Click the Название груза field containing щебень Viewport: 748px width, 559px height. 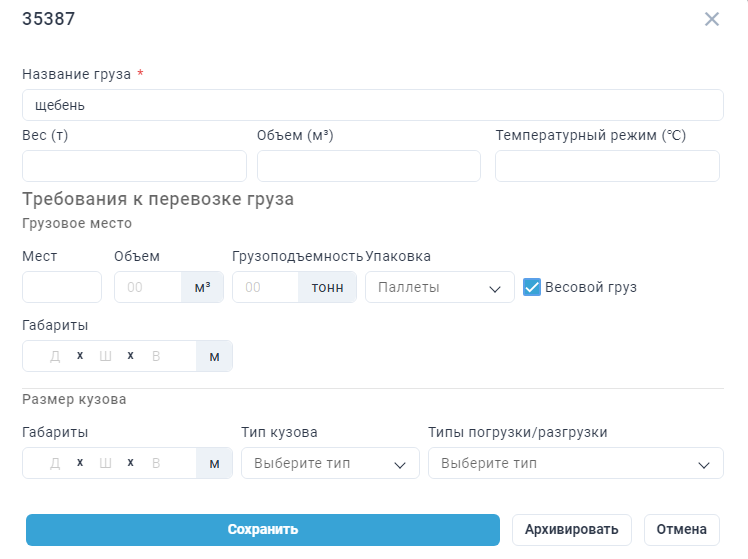373,105
